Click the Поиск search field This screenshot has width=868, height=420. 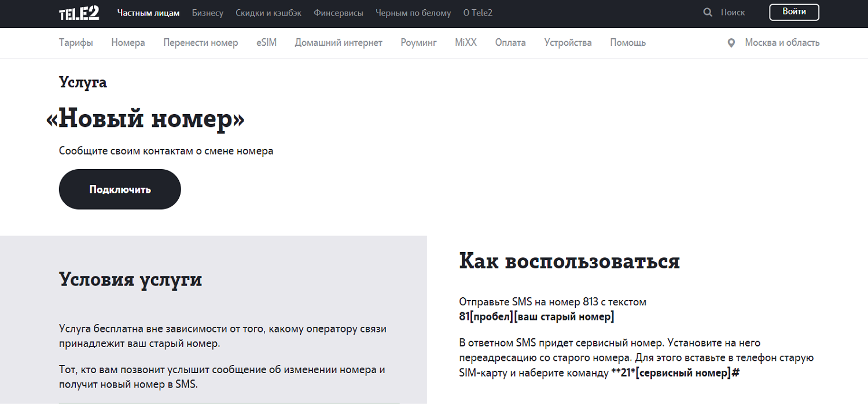[x=733, y=12]
